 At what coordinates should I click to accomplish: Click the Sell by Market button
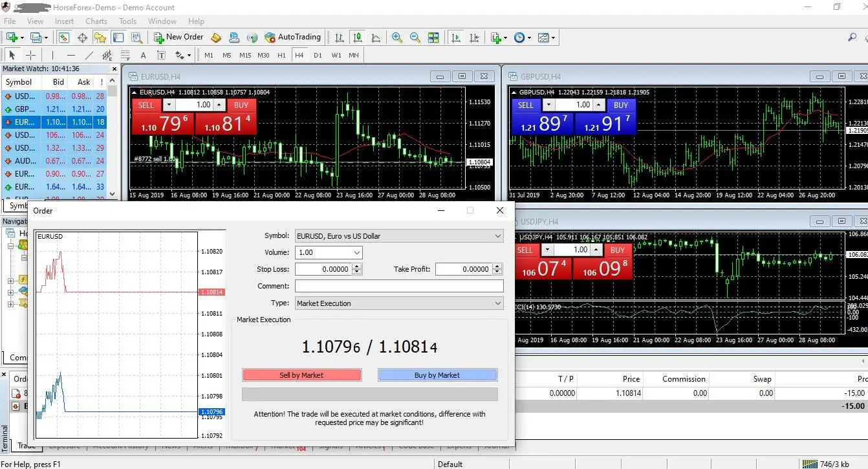[301, 375]
